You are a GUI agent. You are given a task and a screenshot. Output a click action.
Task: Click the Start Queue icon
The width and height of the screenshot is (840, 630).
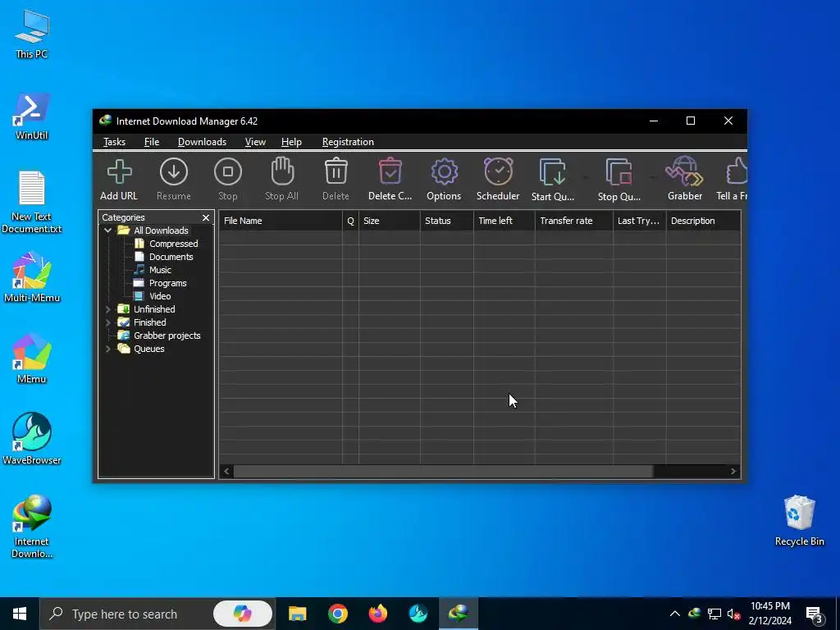(552, 172)
